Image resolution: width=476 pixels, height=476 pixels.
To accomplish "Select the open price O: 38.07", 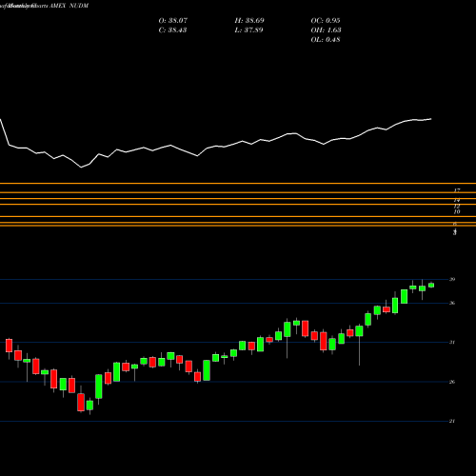I will tap(173, 21).
